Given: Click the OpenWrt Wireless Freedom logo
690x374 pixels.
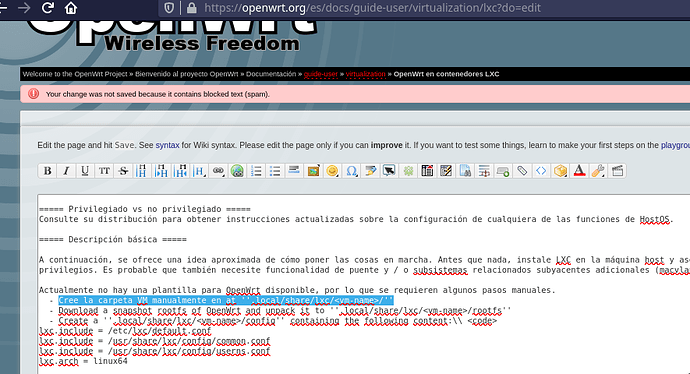Looking at the screenshot, I should click(x=172, y=37).
